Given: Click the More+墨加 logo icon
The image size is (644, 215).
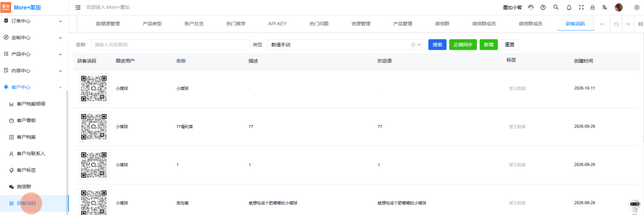Looking at the screenshot, I should pos(6,7).
